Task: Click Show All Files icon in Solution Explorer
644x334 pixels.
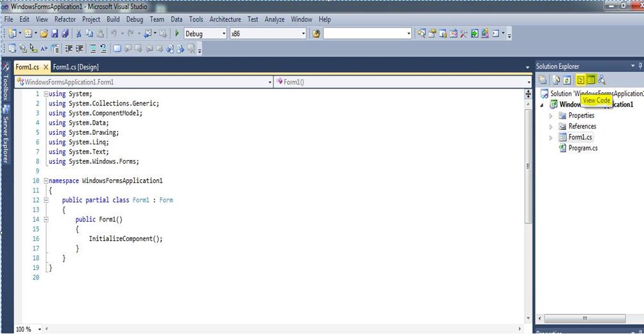Action: pos(556,80)
